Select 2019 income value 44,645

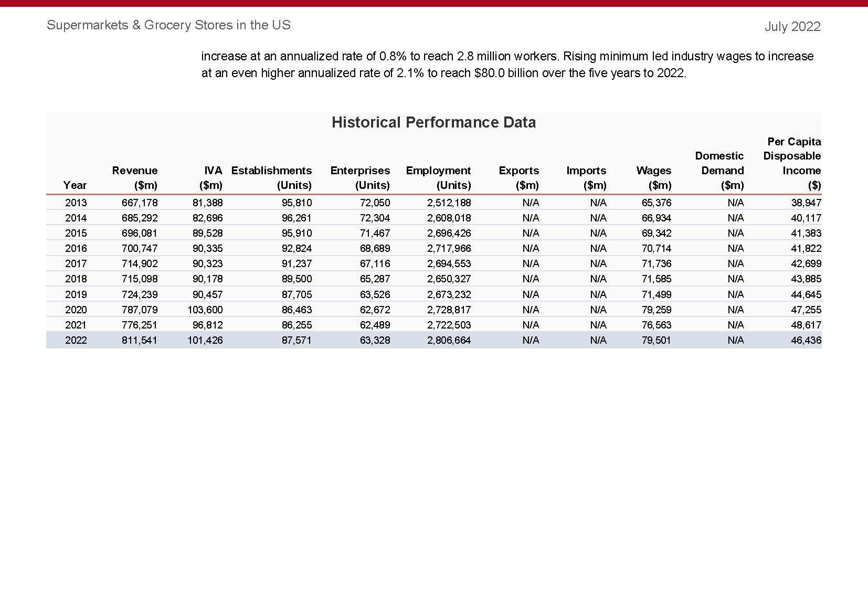806,294
